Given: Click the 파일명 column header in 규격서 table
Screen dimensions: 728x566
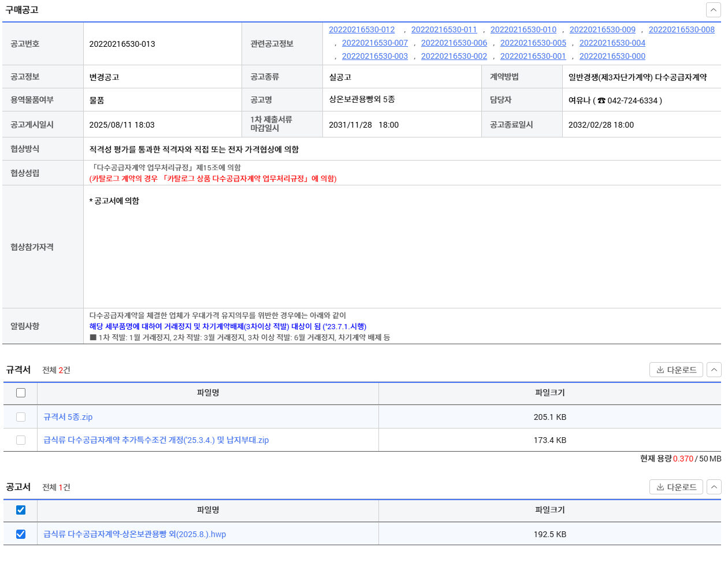Looking at the screenshot, I should [x=208, y=393].
